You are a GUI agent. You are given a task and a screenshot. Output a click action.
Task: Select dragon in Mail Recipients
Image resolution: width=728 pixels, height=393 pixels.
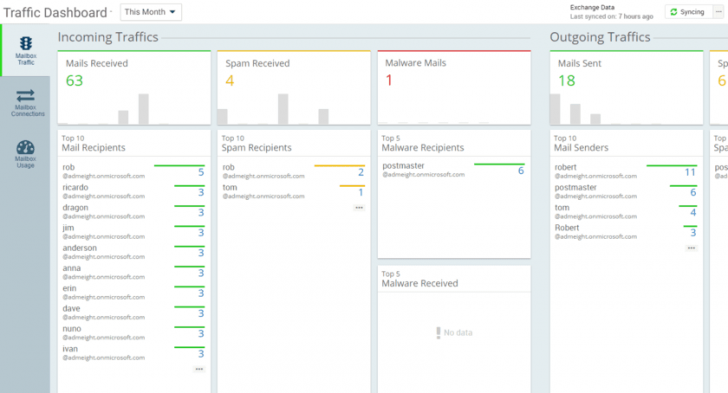pos(133,211)
